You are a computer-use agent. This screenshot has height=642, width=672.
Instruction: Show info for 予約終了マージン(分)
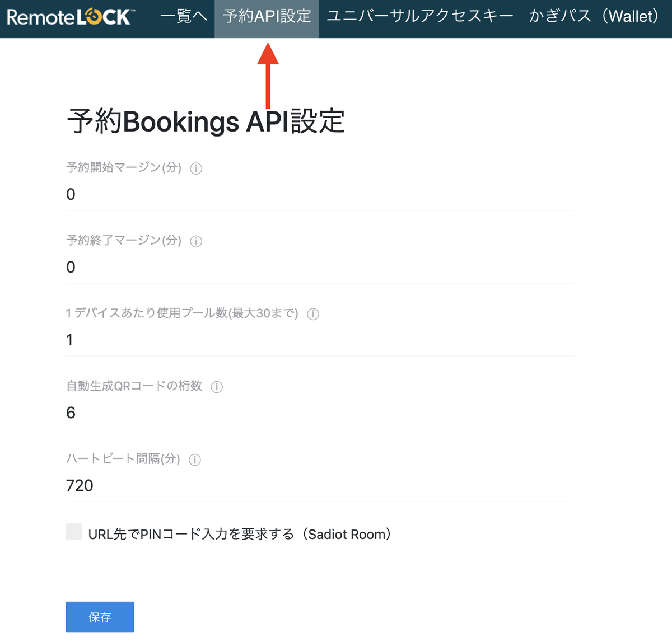point(196,241)
